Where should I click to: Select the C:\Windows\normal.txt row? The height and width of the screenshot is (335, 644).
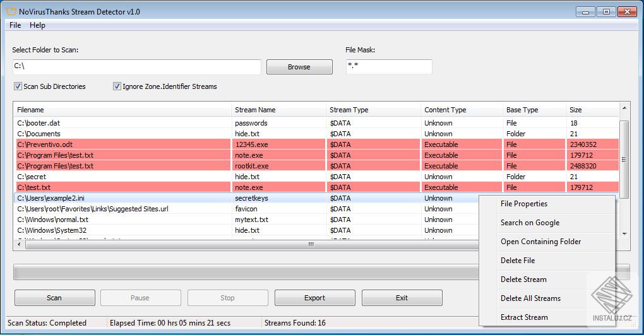click(246, 219)
